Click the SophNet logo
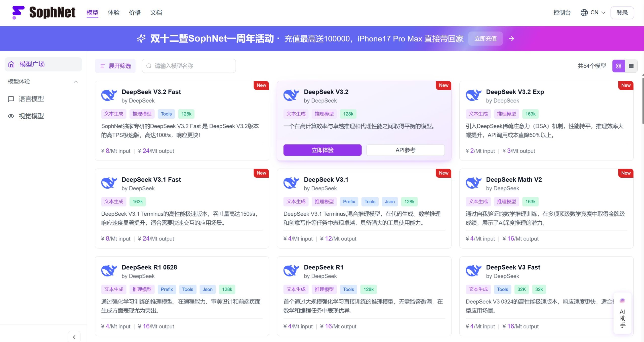The height and width of the screenshot is (342, 644). pyautogui.click(x=43, y=13)
